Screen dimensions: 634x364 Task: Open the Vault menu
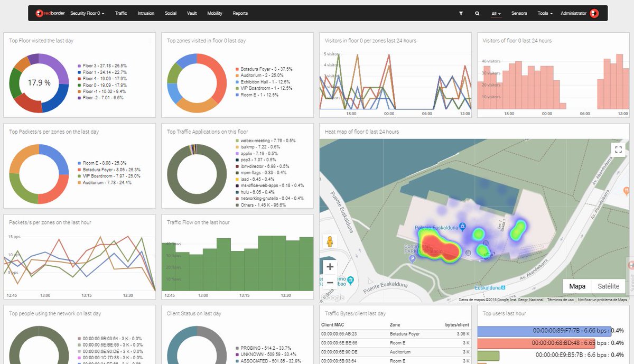[192, 13]
